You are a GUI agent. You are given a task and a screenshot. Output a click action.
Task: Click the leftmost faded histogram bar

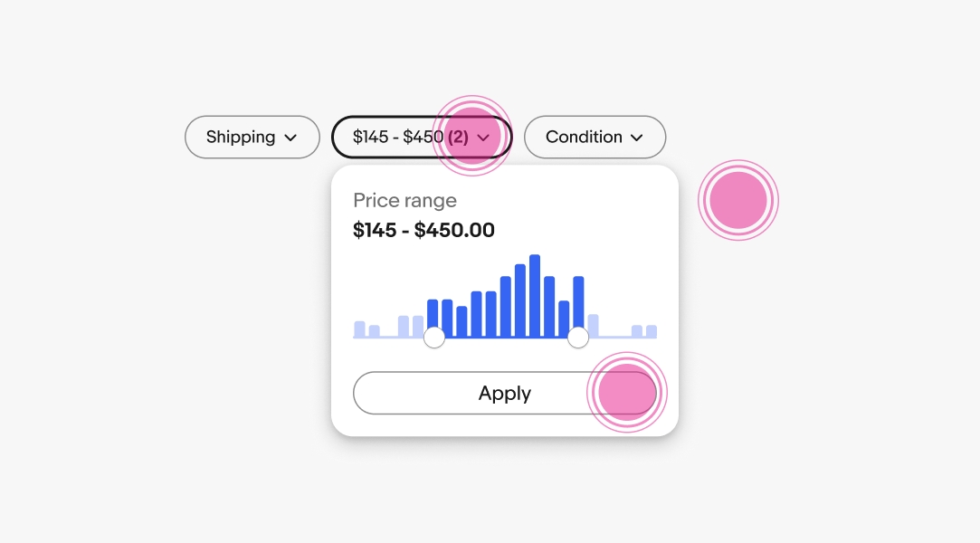[359, 329]
